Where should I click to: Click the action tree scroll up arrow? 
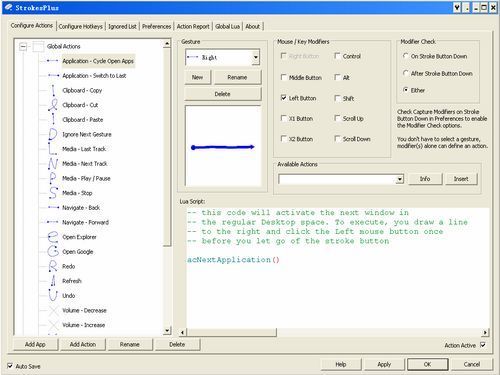(167, 44)
